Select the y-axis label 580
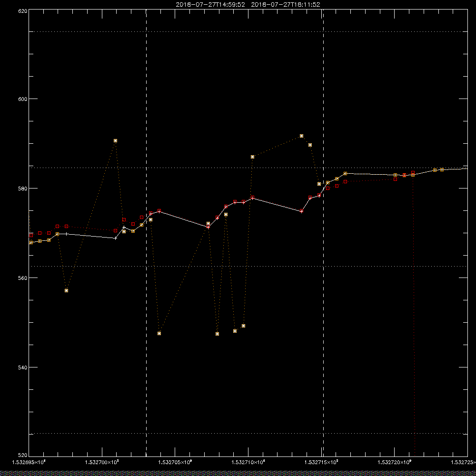The width and height of the screenshot is (476, 476). pos(23,188)
